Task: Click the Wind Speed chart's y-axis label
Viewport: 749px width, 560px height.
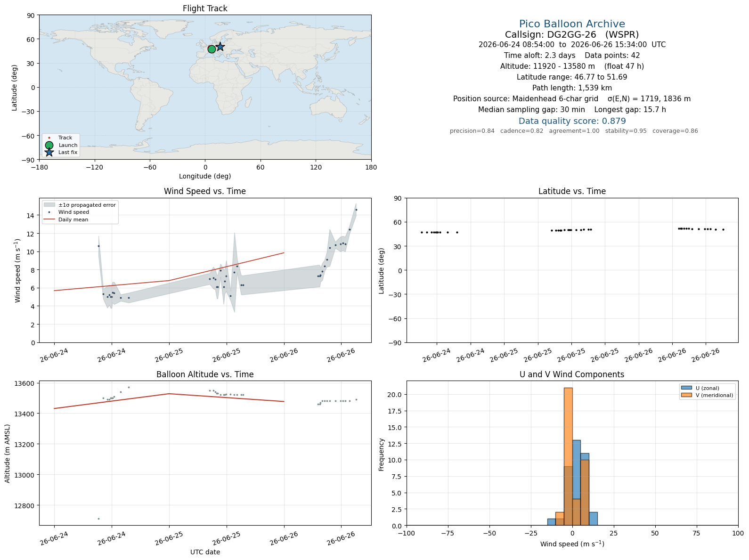Action: point(18,271)
